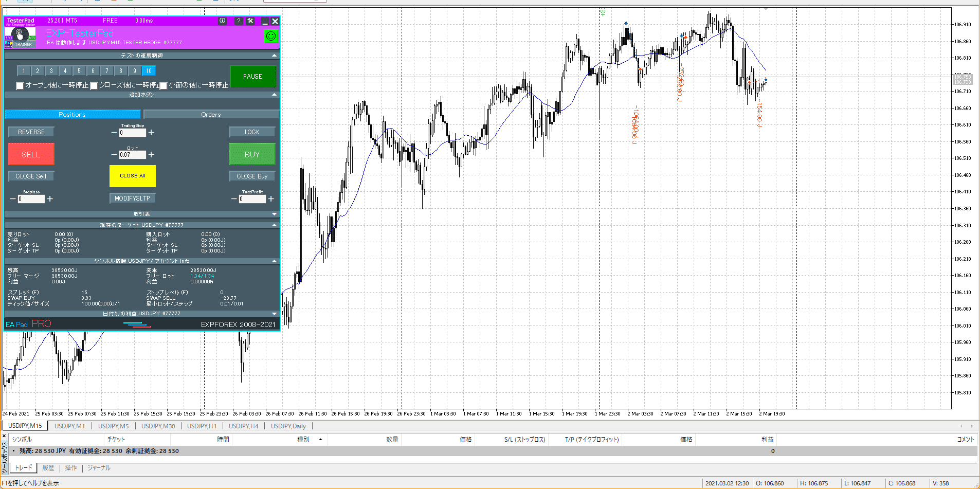Set test speed to 5
Viewport: 980px width, 489px height.
(79, 71)
